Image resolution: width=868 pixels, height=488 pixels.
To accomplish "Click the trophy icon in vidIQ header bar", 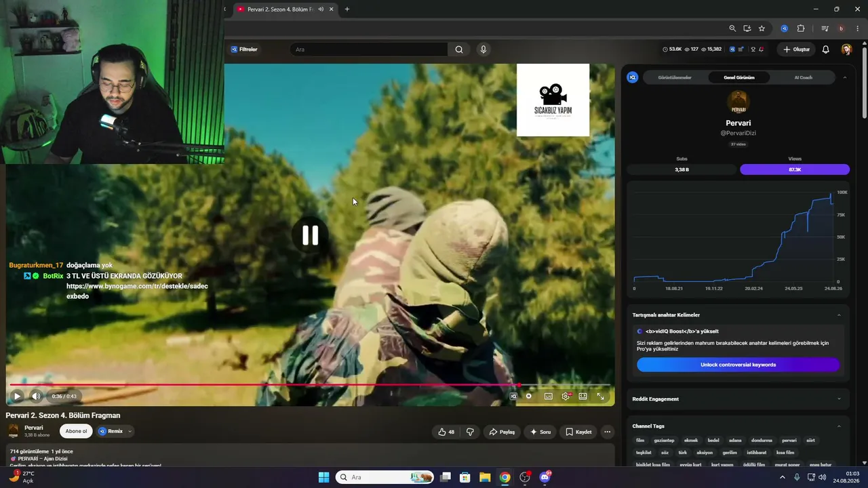I will click(753, 49).
